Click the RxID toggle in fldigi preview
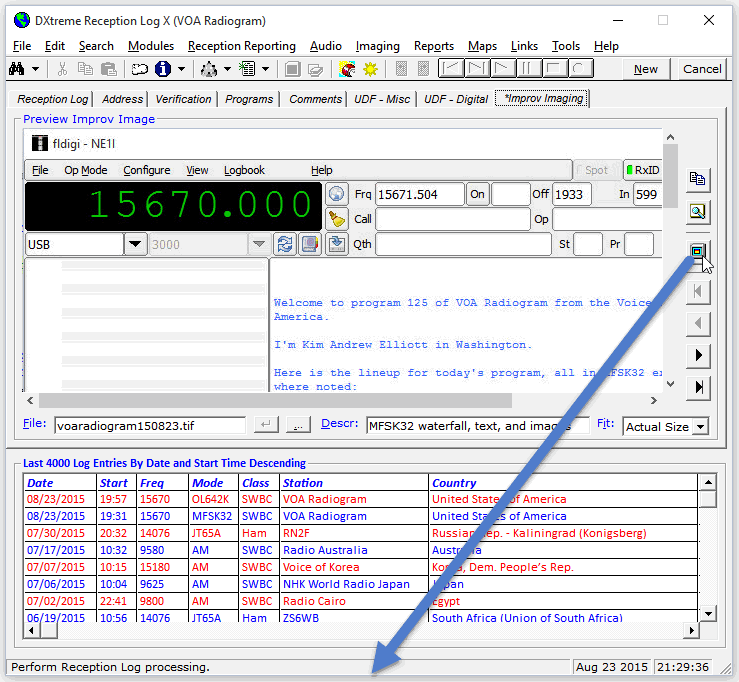The height and width of the screenshot is (682, 739). (643, 170)
